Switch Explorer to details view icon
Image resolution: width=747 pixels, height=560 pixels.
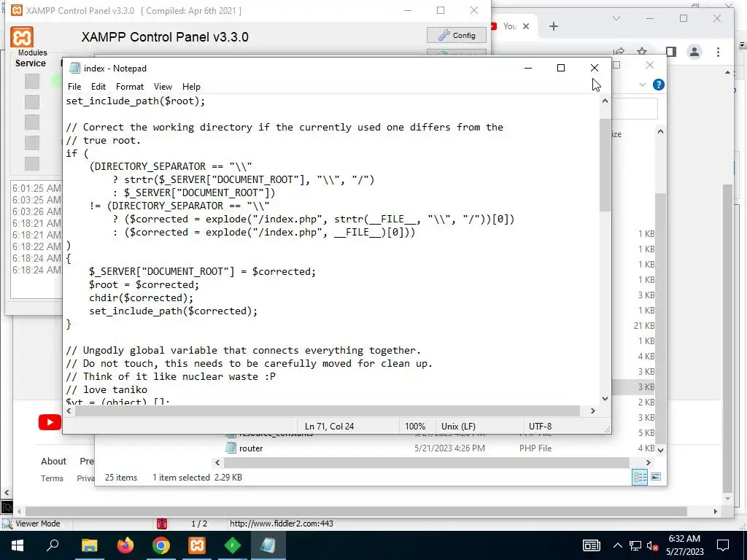639,477
